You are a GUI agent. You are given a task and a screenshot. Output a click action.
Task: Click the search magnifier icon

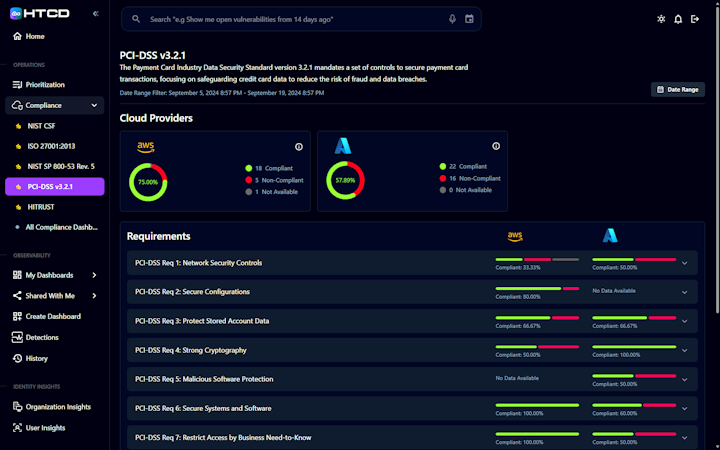(136, 19)
